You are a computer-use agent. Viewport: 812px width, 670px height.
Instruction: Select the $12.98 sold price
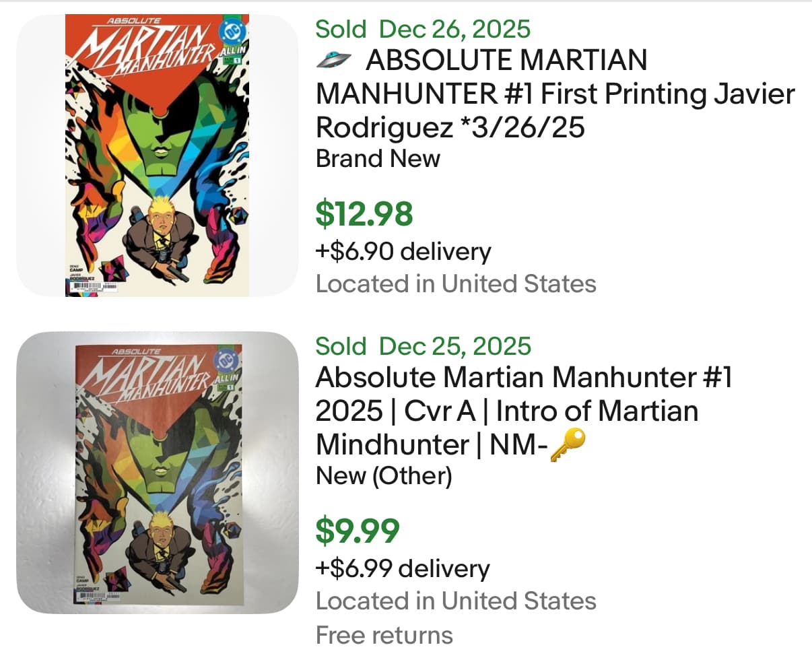tap(364, 213)
